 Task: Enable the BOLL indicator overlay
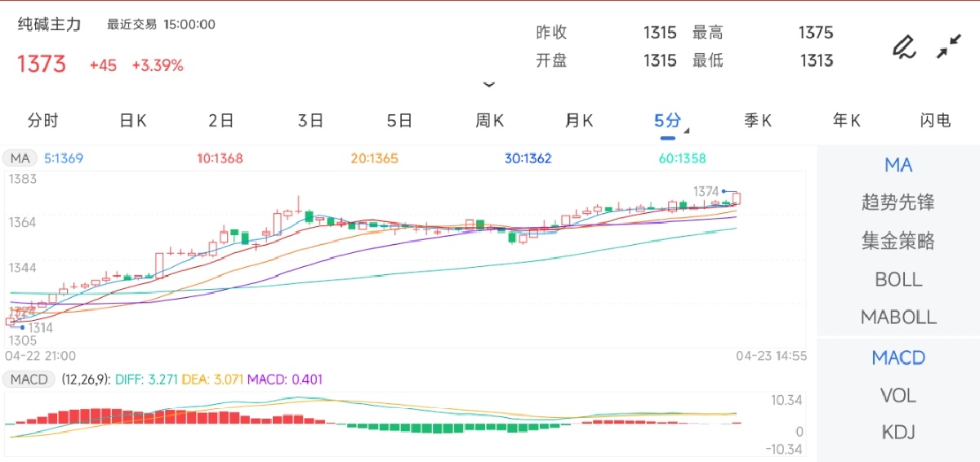click(898, 279)
